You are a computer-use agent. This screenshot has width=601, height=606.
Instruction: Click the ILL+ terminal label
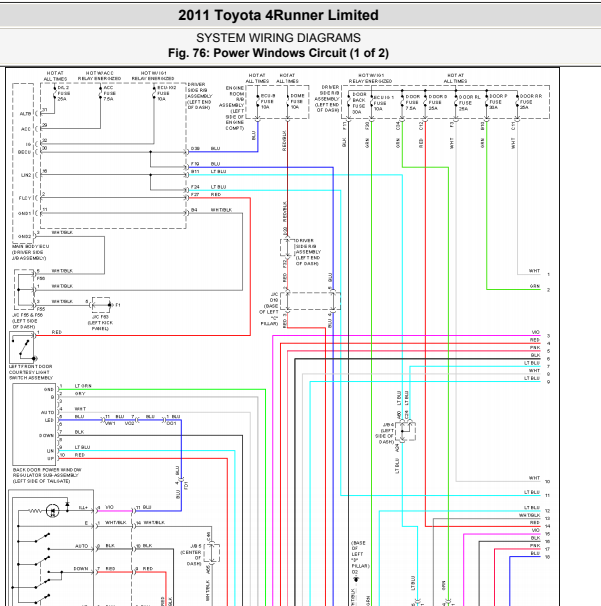[83, 507]
